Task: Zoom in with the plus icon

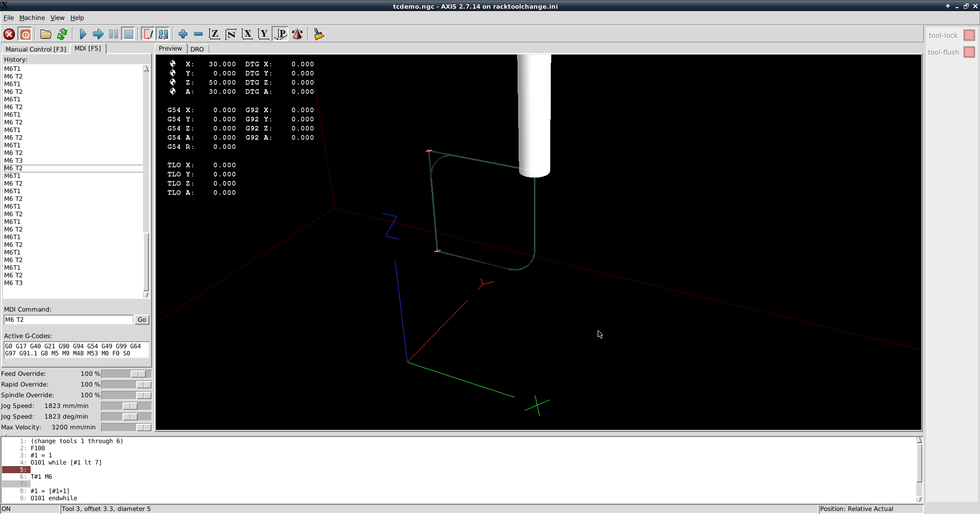Action: pos(183,34)
